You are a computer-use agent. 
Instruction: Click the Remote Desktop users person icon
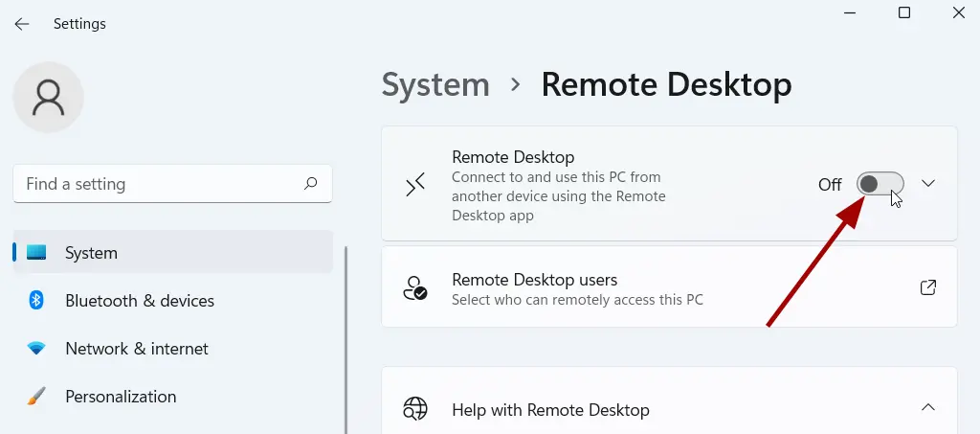415,287
